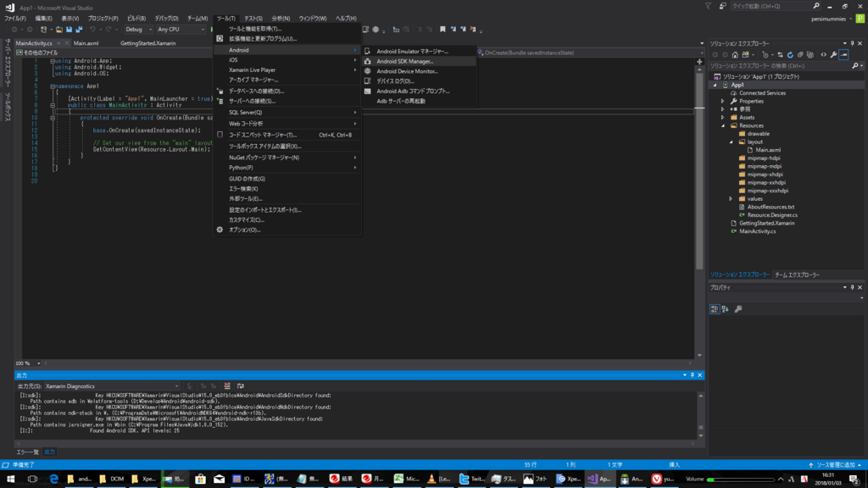Open Android Emulator Manager entry
The image size is (868, 488).
[x=419, y=52]
